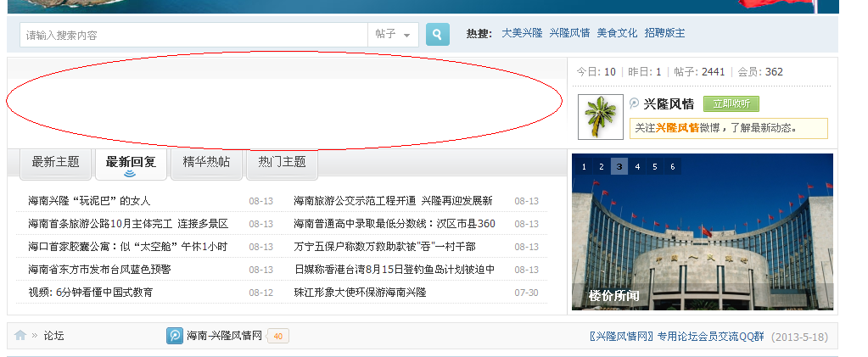Switch to the 最新回复 tab

[x=132, y=163]
